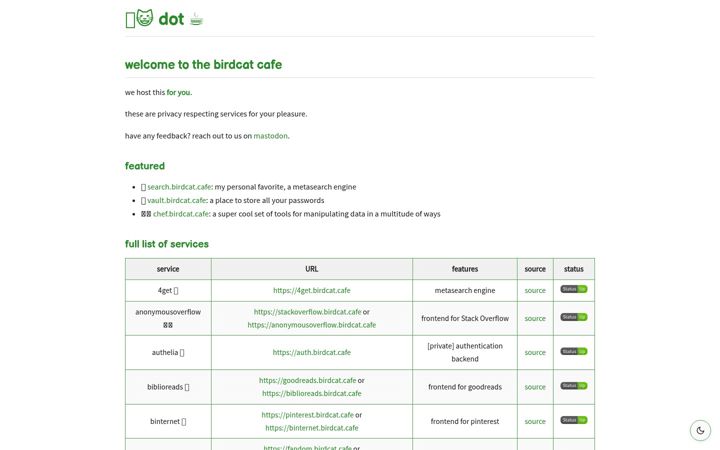Click the 'binternet' service cell

(x=168, y=421)
